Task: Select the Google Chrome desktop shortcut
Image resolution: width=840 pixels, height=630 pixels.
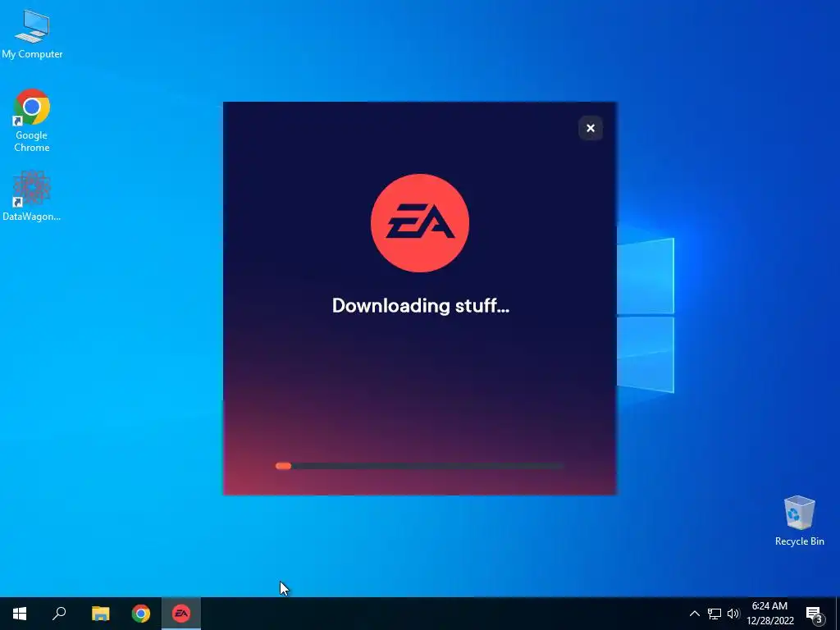Action: click(32, 121)
